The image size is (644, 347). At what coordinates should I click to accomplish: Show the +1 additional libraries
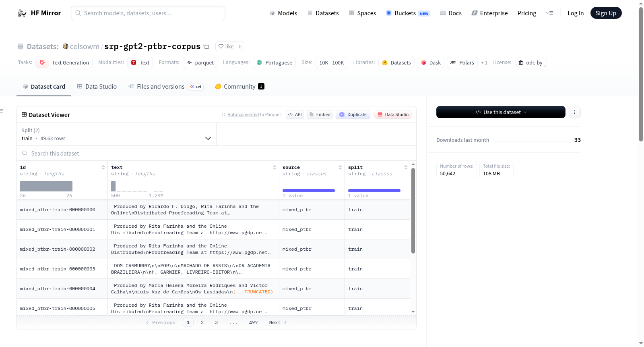click(x=484, y=62)
